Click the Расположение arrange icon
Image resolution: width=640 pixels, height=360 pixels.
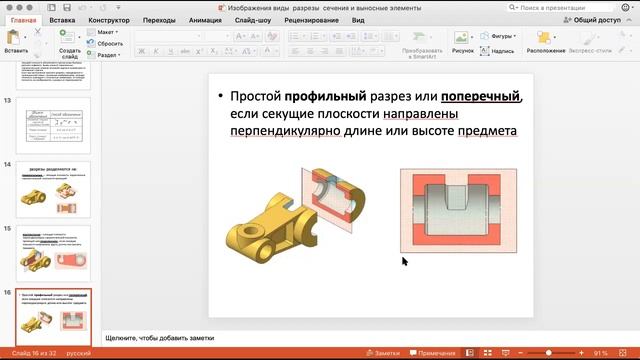(544, 38)
